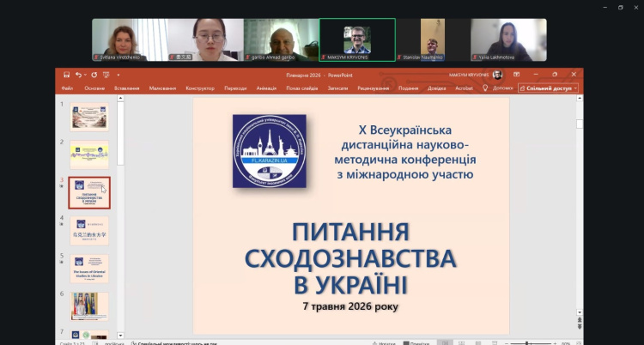Click the slide area vertical scrollbar thumb
644x345 pixels.
[x=580, y=124]
